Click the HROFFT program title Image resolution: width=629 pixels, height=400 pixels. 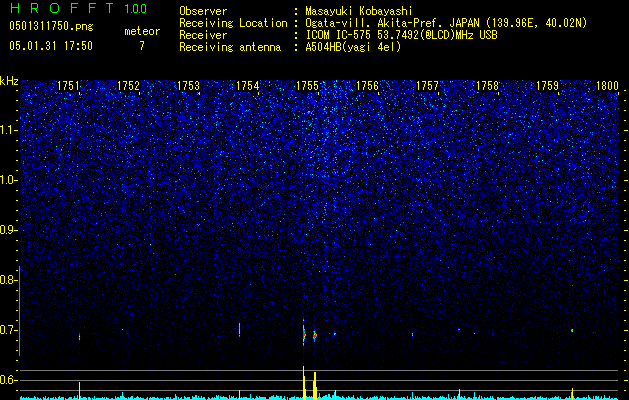pyautogui.click(x=62, y=8)
